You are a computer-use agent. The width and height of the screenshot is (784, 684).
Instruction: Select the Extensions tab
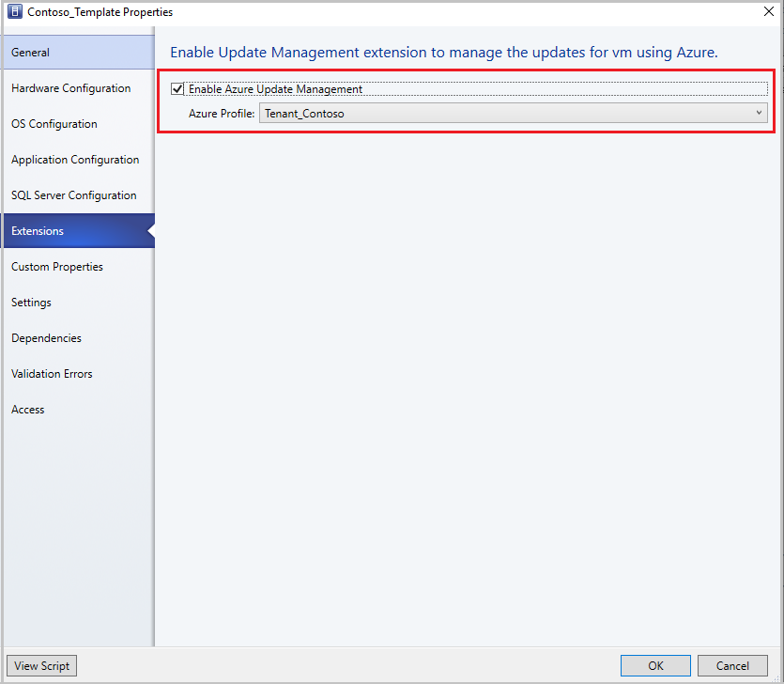79,231
